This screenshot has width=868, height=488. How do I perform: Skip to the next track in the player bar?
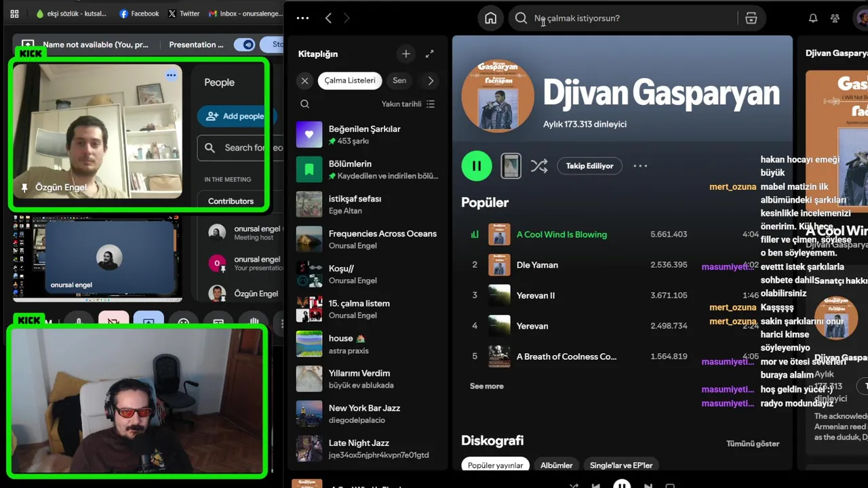pyautogui.click(x=648, y=485)
